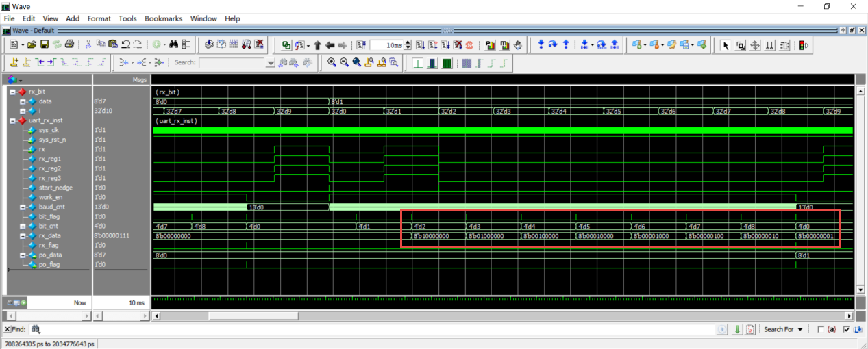Paste with the clipboard toolbar icon
Image resolution: width=868 pixels, height=349 pixels.
pyautogui.click(x=113, y=44)
